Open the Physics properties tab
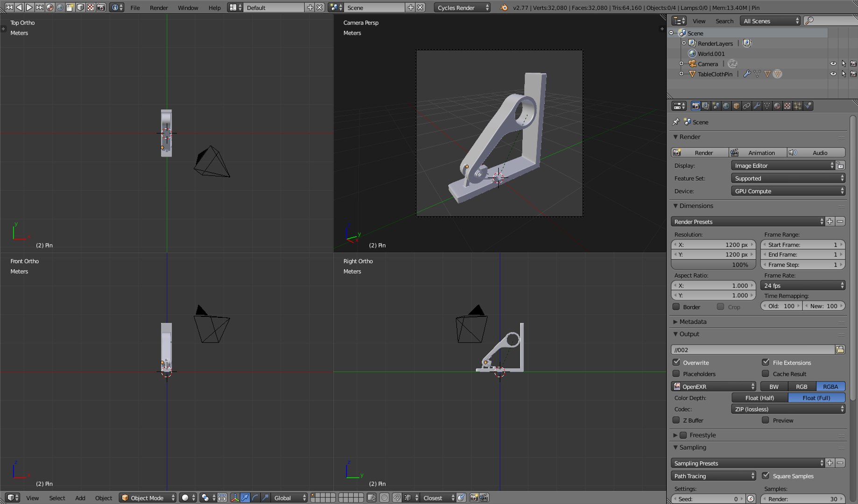 [x=808, y=106]
